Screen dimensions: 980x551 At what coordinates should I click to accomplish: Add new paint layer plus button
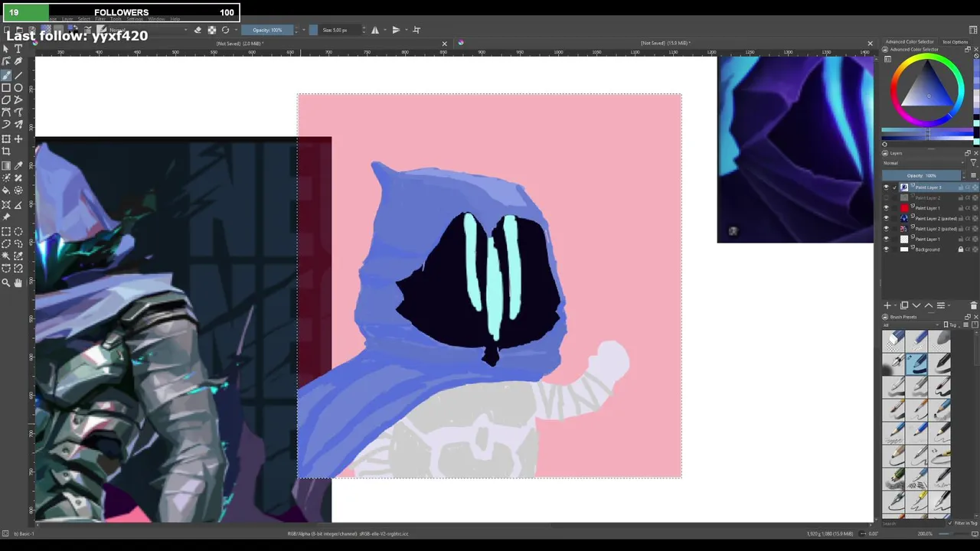click(887, 305)
